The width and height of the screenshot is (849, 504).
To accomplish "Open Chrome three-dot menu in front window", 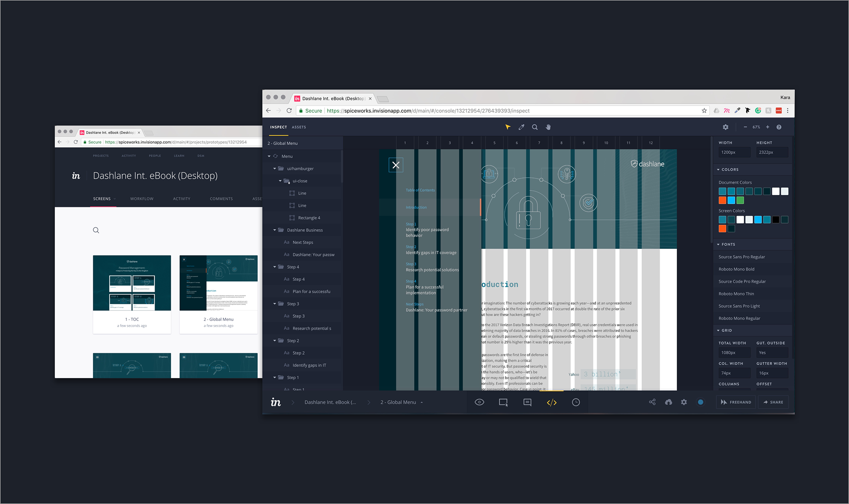I will pos(788,111).
